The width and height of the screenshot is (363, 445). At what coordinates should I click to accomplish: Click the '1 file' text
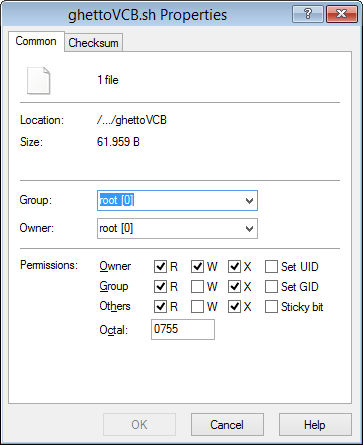click(108, 80)
